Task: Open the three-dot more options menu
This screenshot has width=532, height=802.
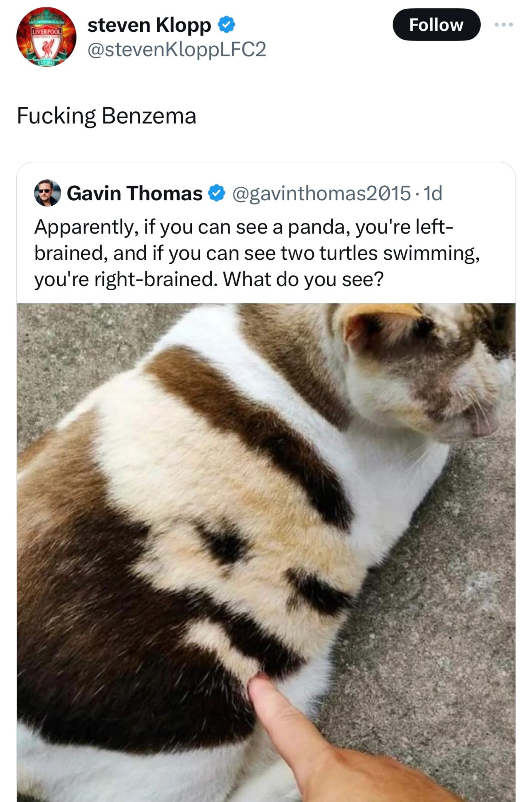Action: click(504, 24)
